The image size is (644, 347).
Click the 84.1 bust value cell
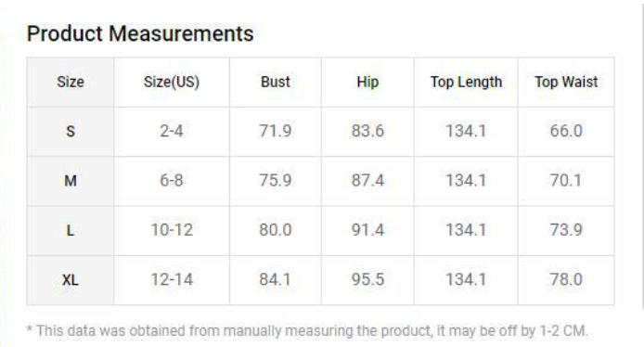tap(276, 280)
